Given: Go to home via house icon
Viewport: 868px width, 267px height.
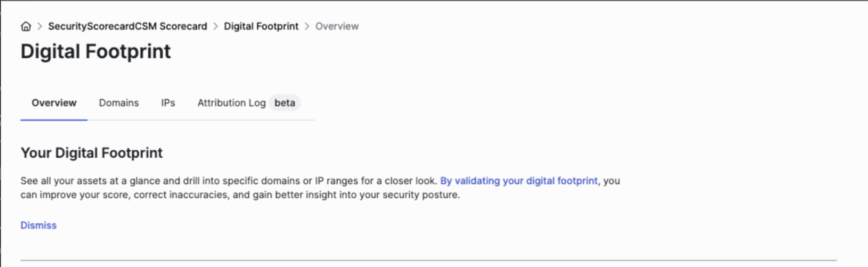Looking at the screenshot, I should tap(26, 26).
